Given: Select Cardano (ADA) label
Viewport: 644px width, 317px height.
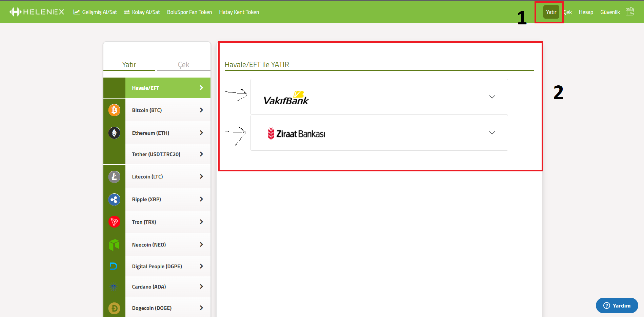Looking at the screenshot, I should click(x=149, y=287).
